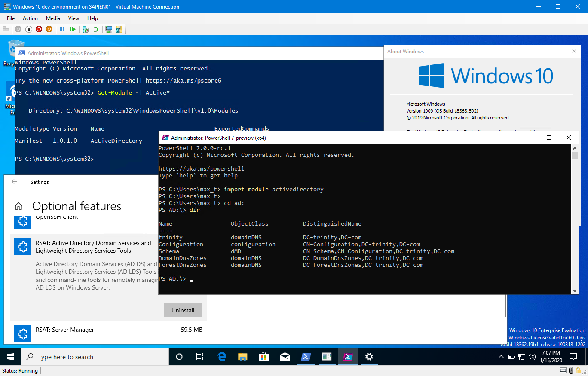Click Windows PowerShell title bar icon

[x=21, y=53]
